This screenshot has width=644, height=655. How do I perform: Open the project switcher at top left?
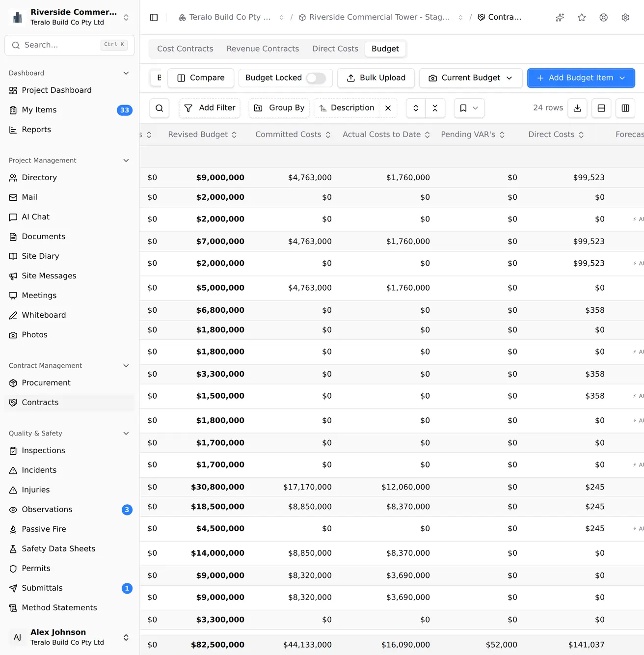69,17
